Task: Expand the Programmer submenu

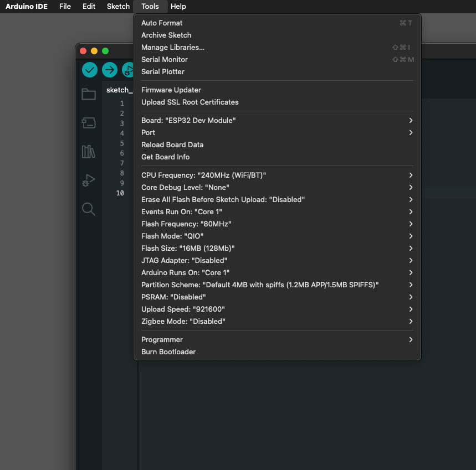Action: tap(277, 339)
